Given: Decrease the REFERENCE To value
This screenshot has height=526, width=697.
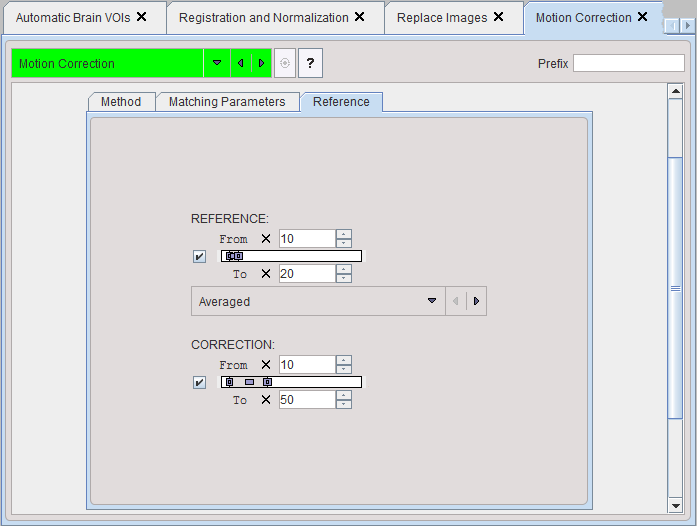Looking at the screenshot, I should point(344,278).
